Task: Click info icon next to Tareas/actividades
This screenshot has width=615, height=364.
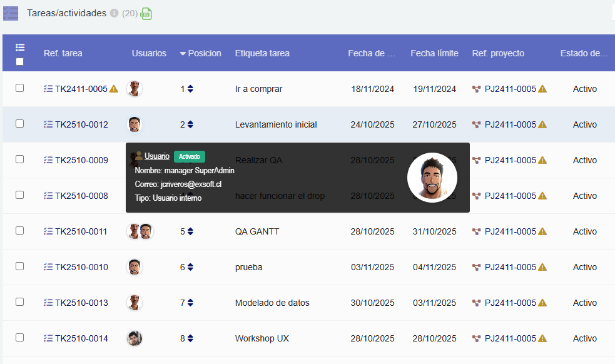Action: click(x=114, y=13)
